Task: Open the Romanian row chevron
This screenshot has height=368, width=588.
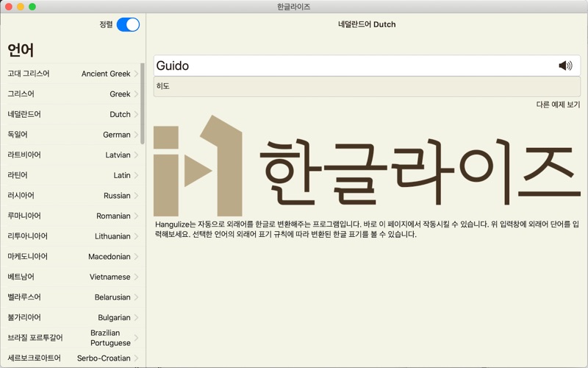Action: coord(136,216)
